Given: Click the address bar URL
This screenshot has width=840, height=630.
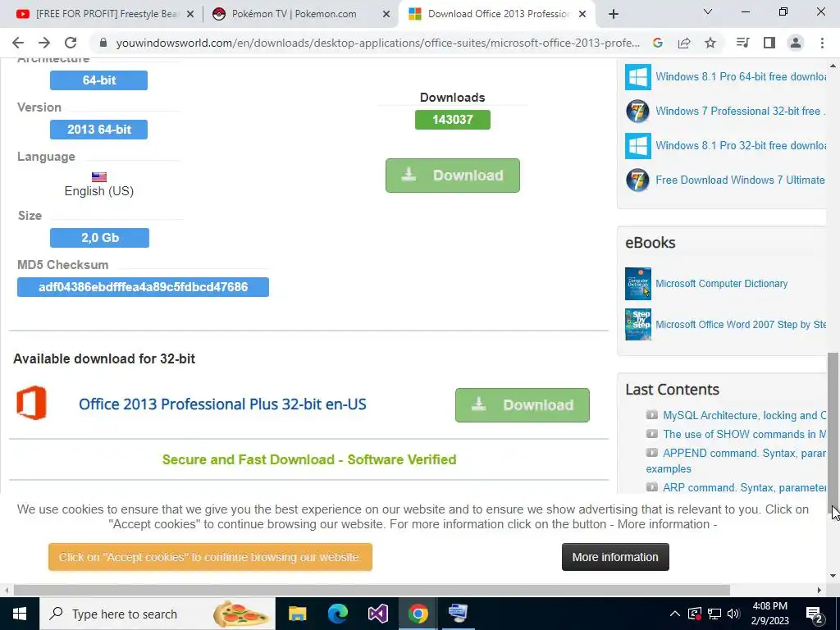Looking at the screenshot, I should click(x=377, y=43).
